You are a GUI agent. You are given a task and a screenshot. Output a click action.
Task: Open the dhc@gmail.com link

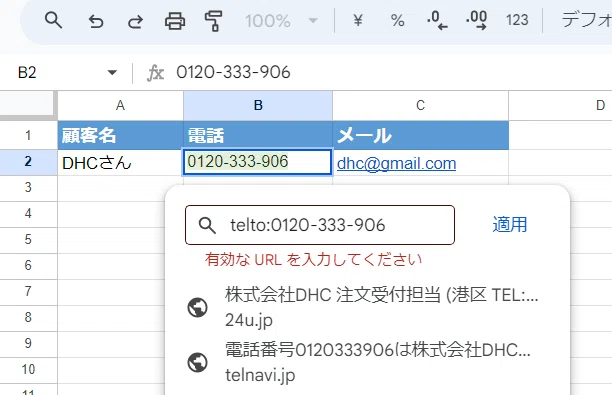click(x=397, y=163)
